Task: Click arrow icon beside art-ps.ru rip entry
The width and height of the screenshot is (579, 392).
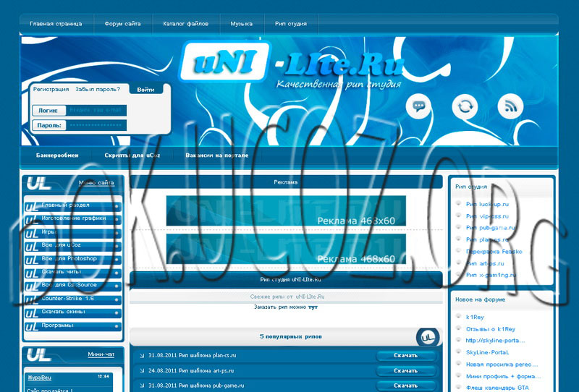Action: [142, 371]
